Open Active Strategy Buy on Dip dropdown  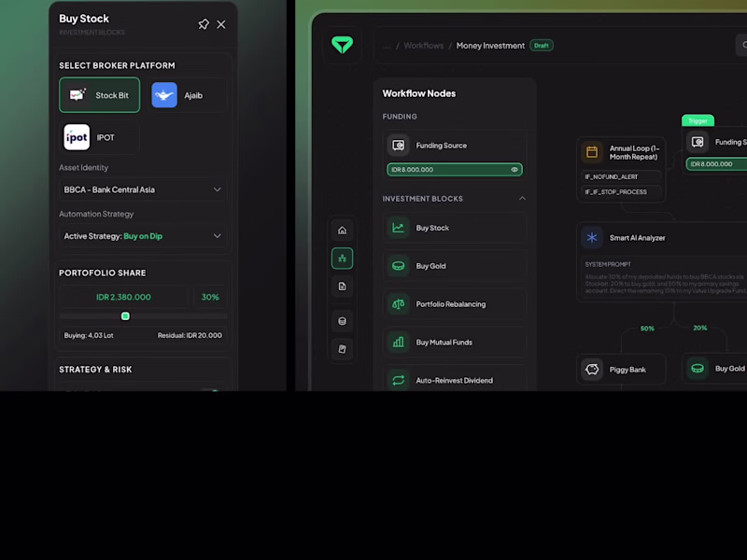coord(143,236)
